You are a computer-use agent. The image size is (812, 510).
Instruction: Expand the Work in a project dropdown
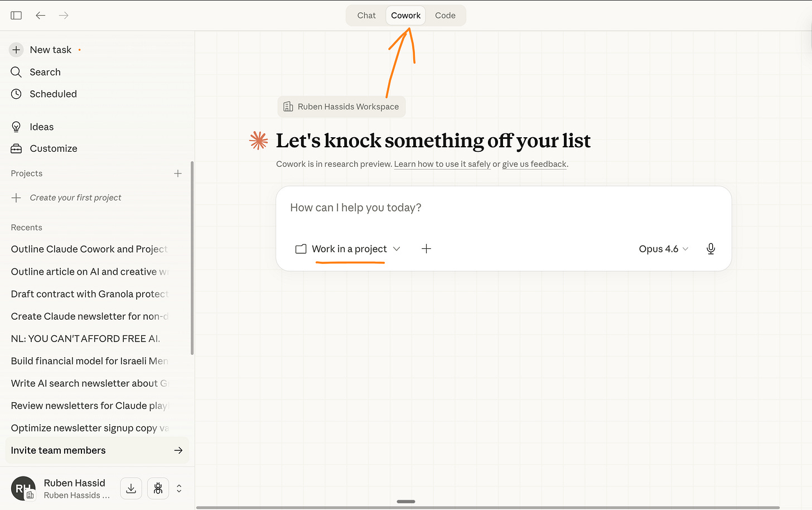pyautogui.click(x=348, y=249)
